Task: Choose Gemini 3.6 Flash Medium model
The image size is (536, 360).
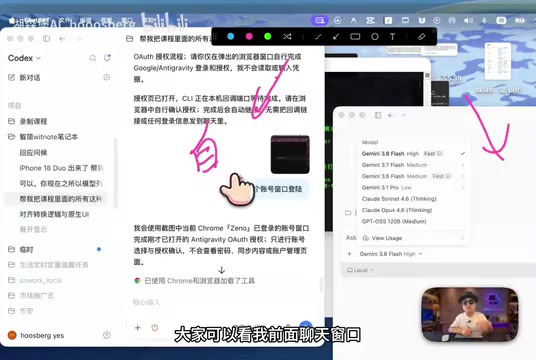Action: 413,176
